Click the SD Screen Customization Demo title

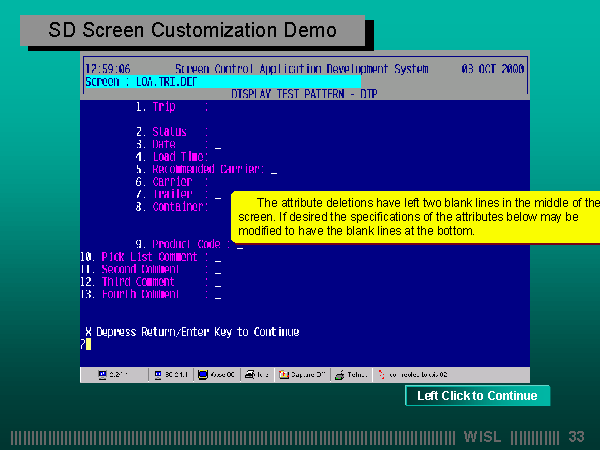pos(193,31)
